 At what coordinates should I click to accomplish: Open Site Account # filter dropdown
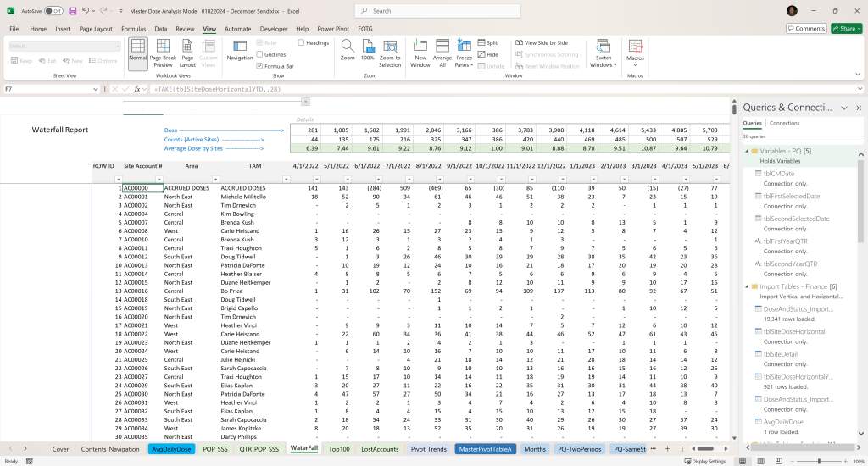coord(159,180)
